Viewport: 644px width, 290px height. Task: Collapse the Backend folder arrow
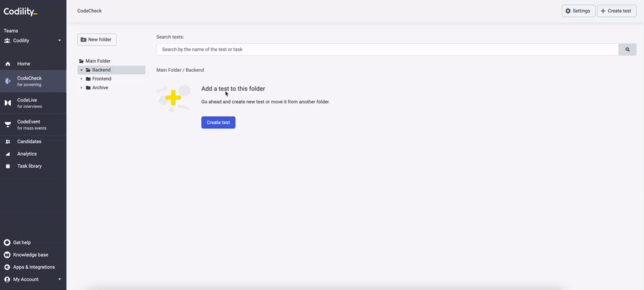[81, 70]
